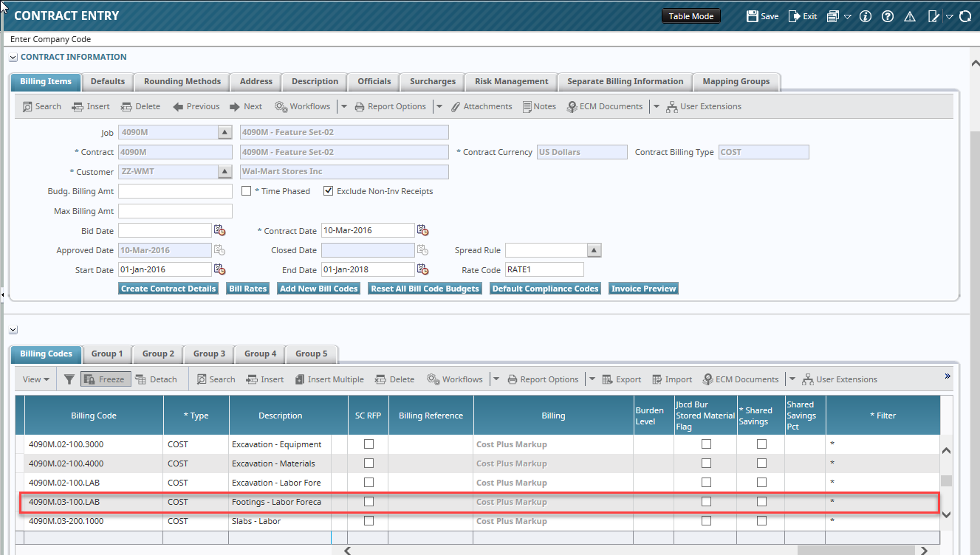This screenshot has height=555, width=980.
Task: Check SC RFP for Excavation - Equipment row
Action: coord(369,444)
